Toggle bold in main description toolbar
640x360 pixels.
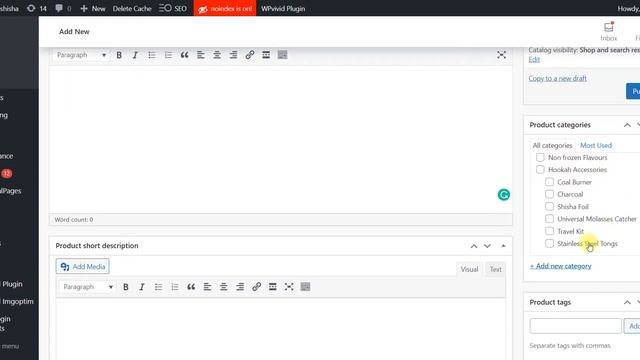click(x=119, y=55)
